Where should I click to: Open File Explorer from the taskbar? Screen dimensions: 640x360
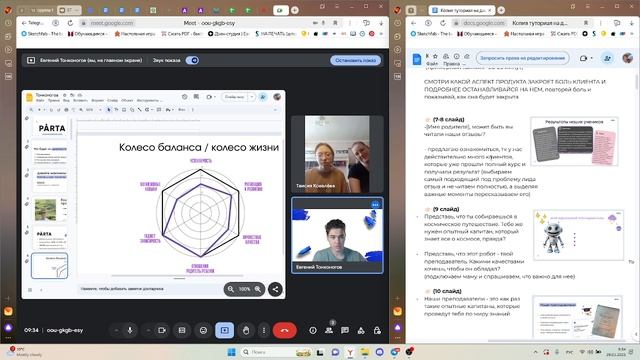click(x=364, y=352)
